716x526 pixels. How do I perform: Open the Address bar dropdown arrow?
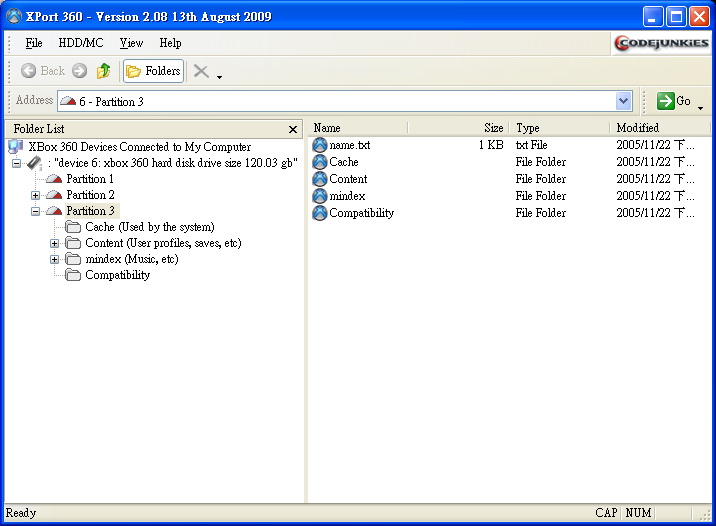(x=623, y=101)
